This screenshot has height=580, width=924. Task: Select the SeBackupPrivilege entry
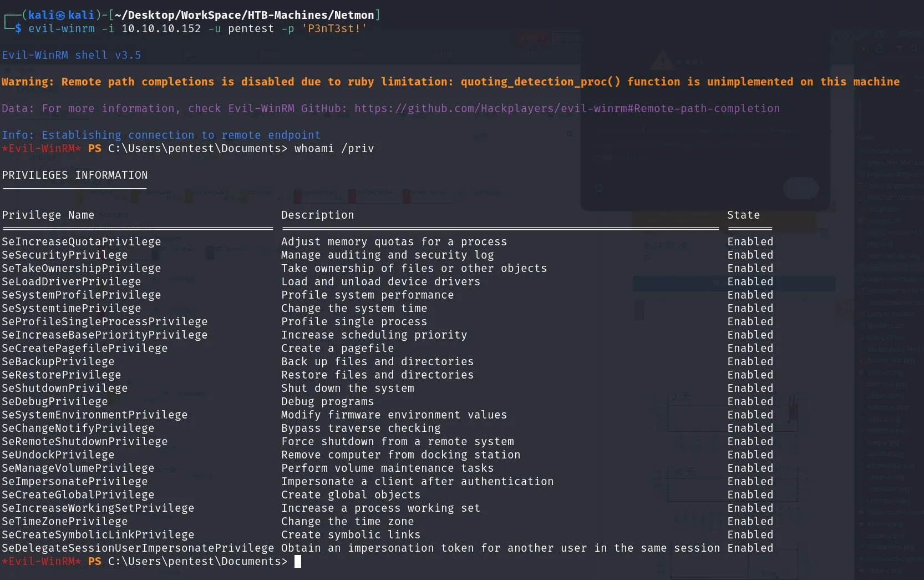(58, 362)
